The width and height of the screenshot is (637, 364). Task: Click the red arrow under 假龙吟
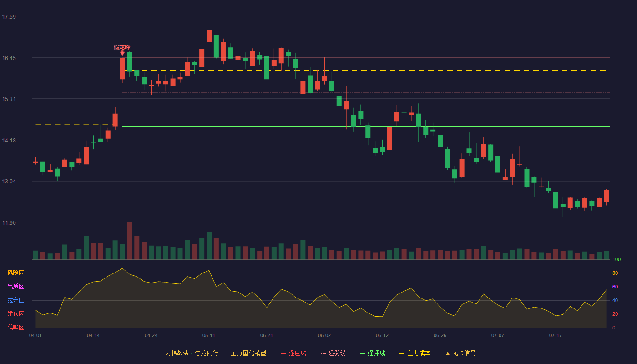[x=122, y=53]
